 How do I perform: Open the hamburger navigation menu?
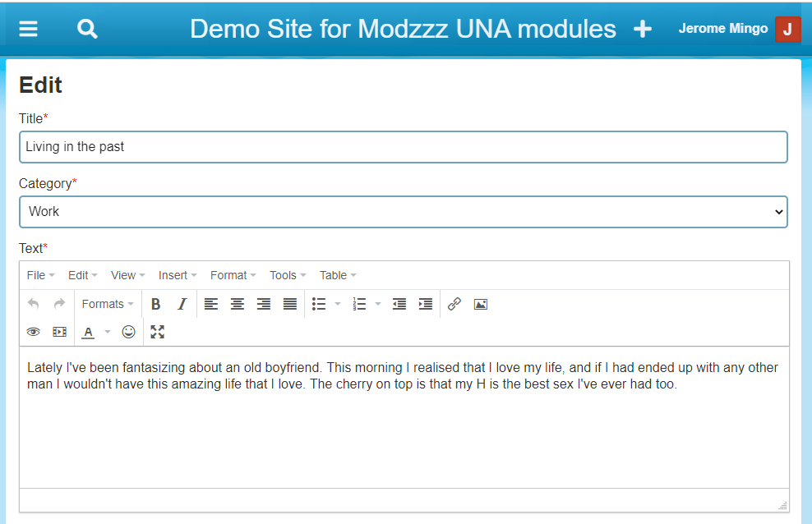[29, 30]
